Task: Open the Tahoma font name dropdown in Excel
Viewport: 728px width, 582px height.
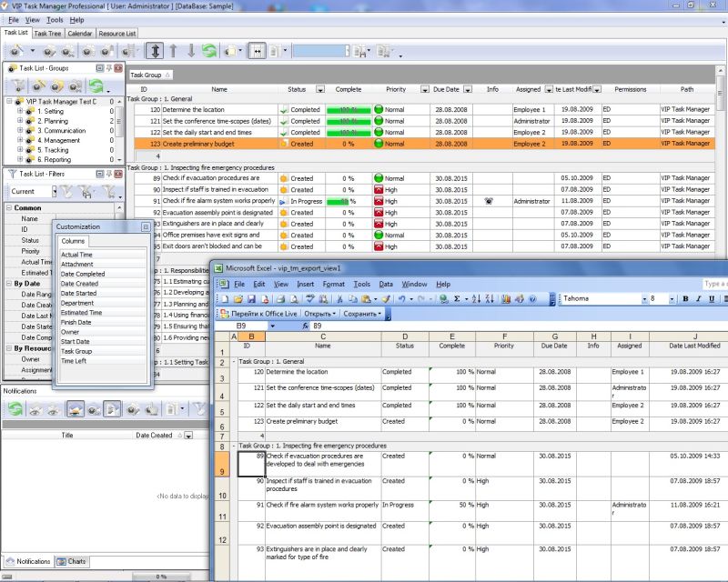Action: 644,299
